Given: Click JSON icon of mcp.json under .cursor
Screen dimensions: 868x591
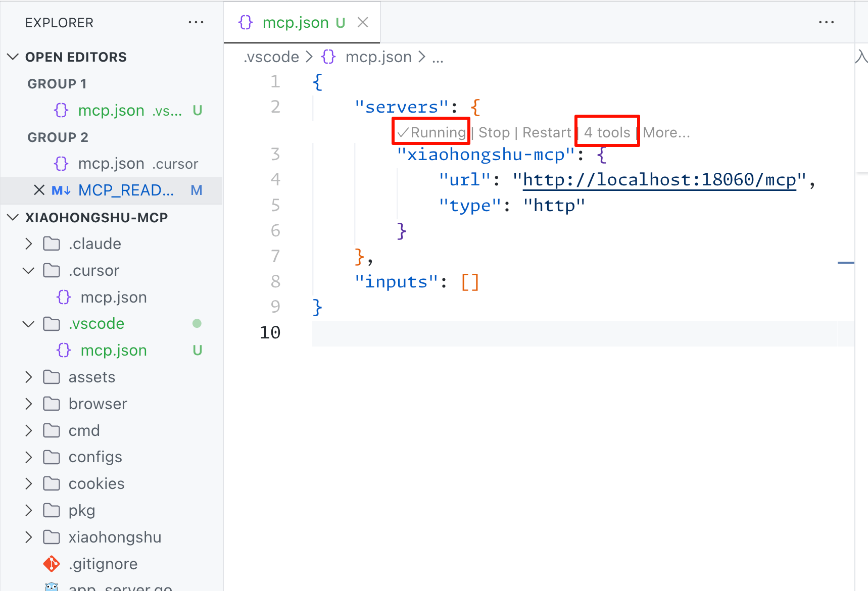Looking at the screenshot, I should (x=63, y=297).
